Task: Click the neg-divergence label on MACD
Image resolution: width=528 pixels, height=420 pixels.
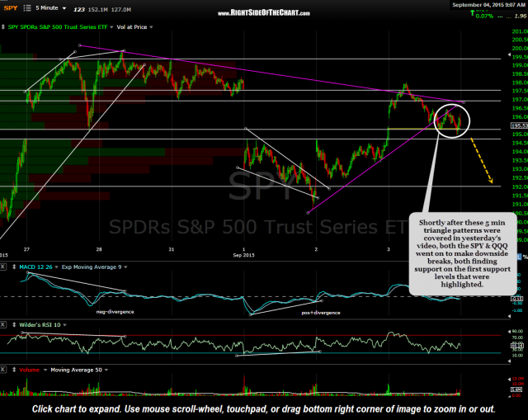Action: (115, 312)
